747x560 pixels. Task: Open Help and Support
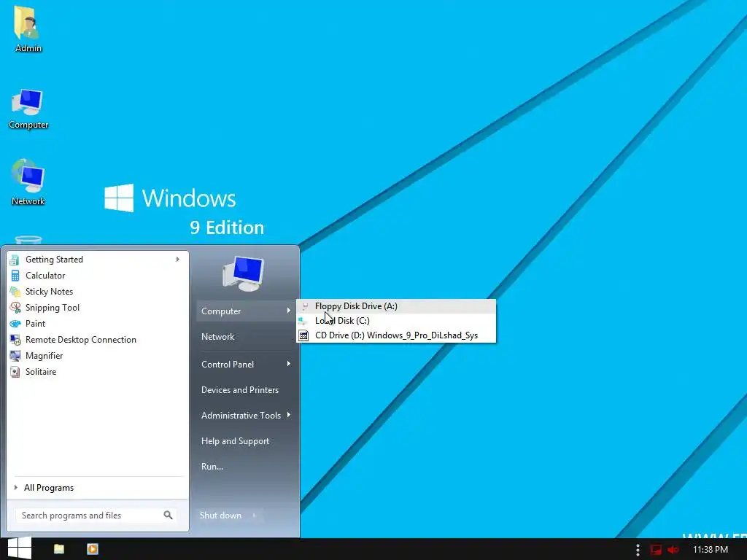(x=235, y=441)
